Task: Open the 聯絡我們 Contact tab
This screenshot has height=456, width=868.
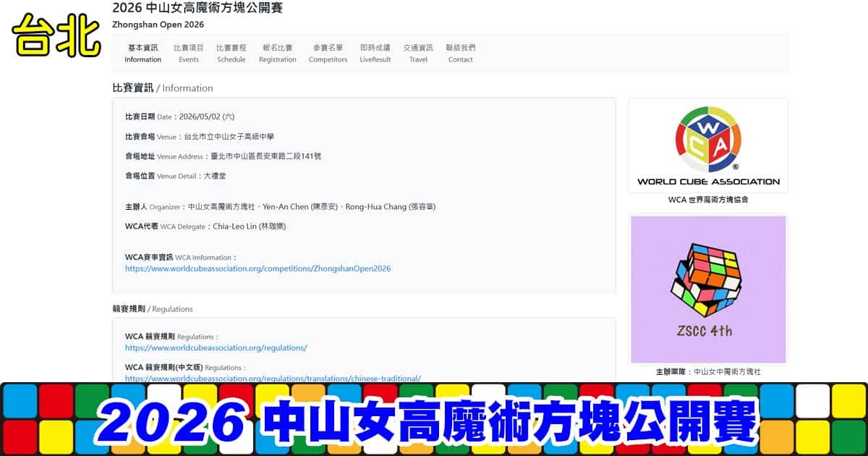Action: coord(460,54)
